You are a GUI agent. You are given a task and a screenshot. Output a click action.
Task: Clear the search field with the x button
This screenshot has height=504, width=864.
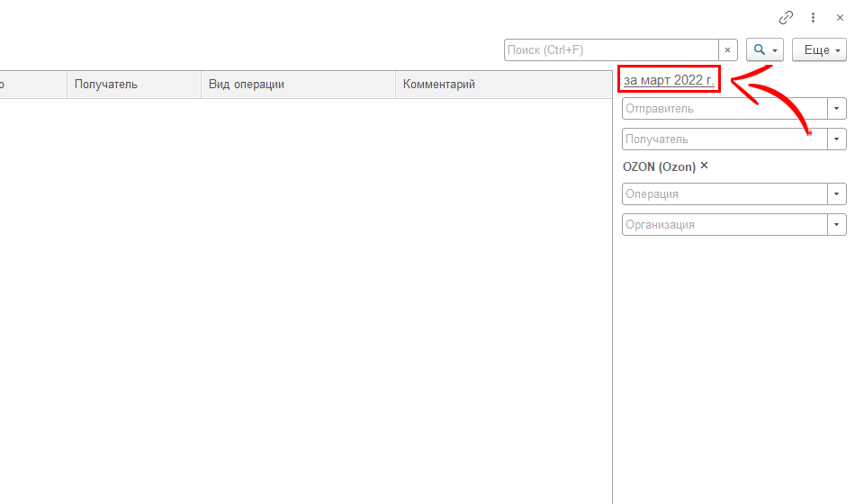pyautogui.click(x=727, y=50)
